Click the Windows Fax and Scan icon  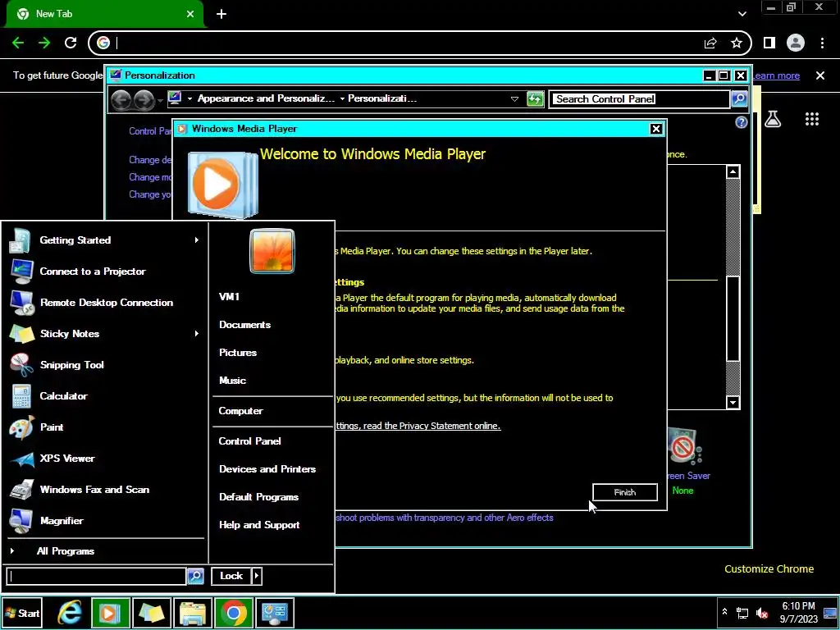pyautogui.click(x=21, y=490)
